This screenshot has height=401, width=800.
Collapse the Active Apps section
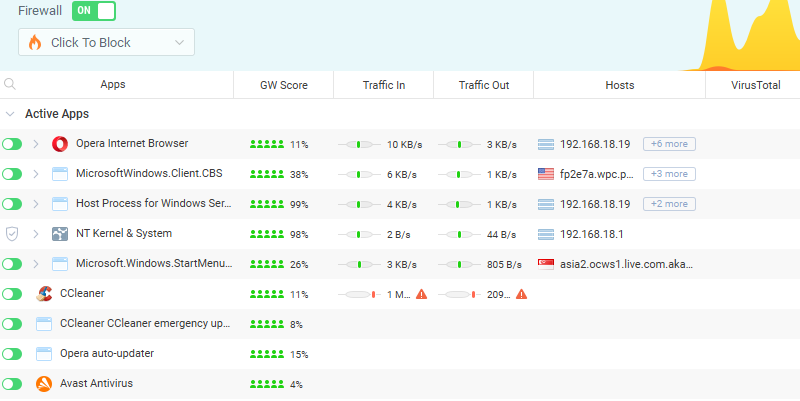[10, 114]
